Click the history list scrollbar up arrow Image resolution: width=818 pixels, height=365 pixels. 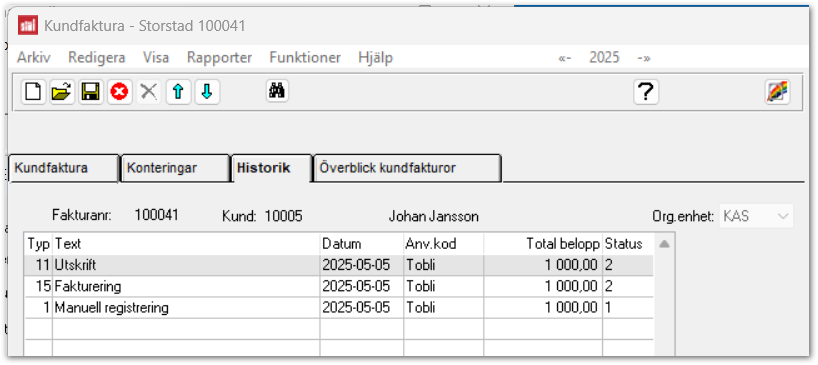click(x=664, y=244)
